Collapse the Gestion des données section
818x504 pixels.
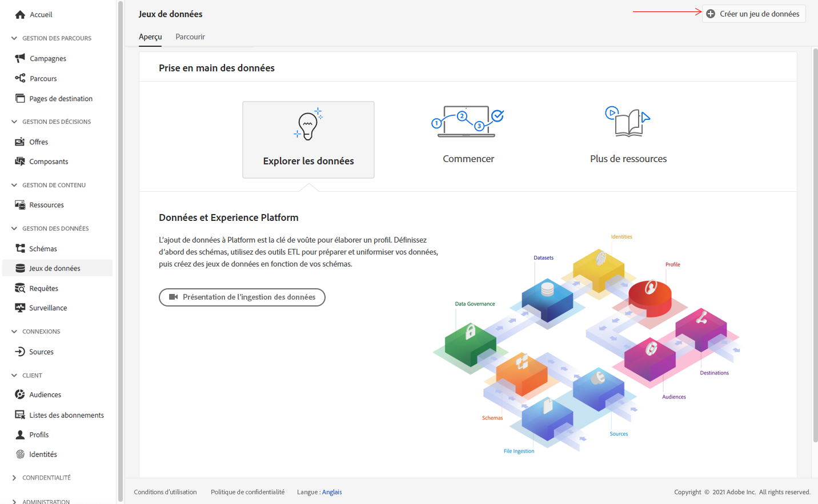(x=14, y=228)
